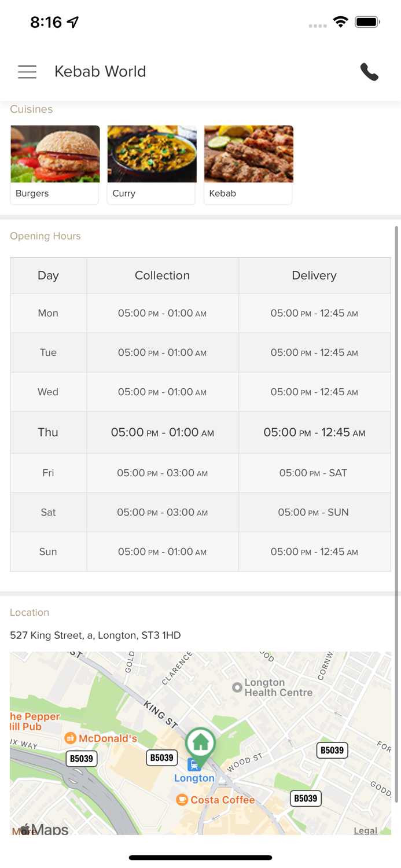Viewport: 401px width, 868px height.
Task: Tap the Longton train station icon
Action: (194, 765)
